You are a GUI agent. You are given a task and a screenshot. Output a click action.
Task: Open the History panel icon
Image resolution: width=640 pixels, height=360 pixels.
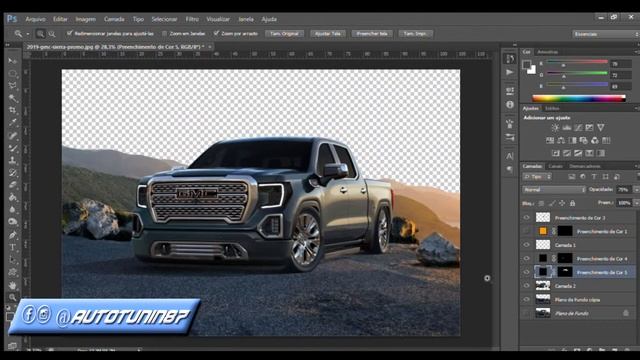click(510, 59)
